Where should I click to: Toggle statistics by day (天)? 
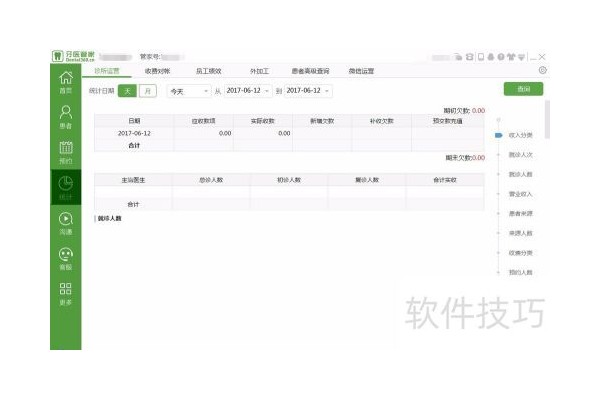127,91
